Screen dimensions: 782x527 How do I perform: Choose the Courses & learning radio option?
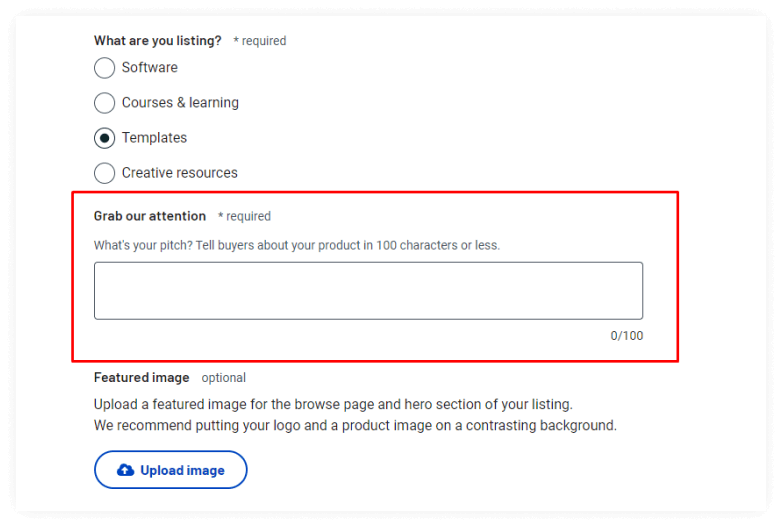[x=104, y=103]
